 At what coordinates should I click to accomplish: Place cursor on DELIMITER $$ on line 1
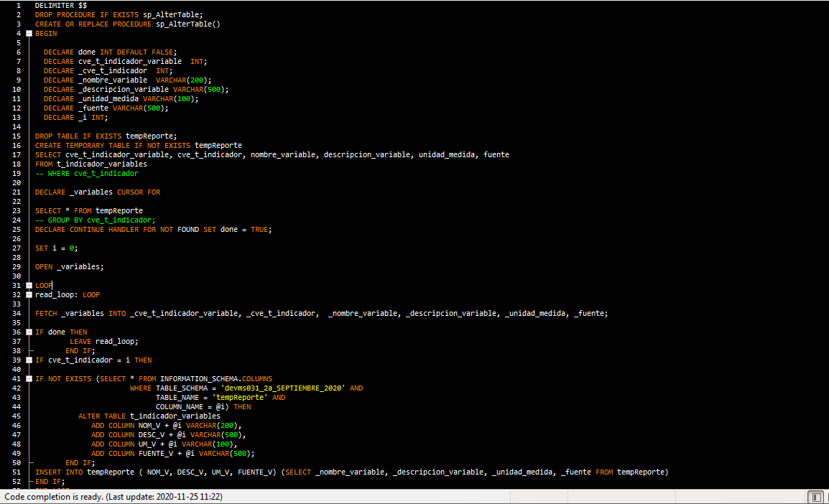click(x=61, y=5)
